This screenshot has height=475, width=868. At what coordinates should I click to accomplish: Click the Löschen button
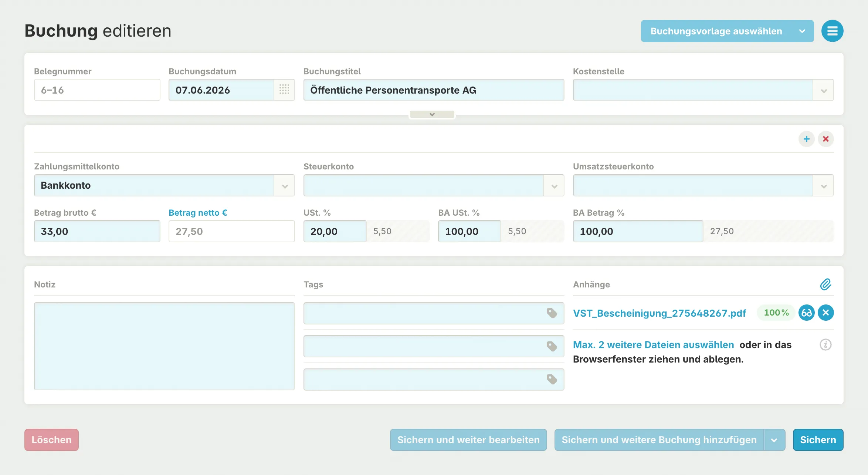51,440
